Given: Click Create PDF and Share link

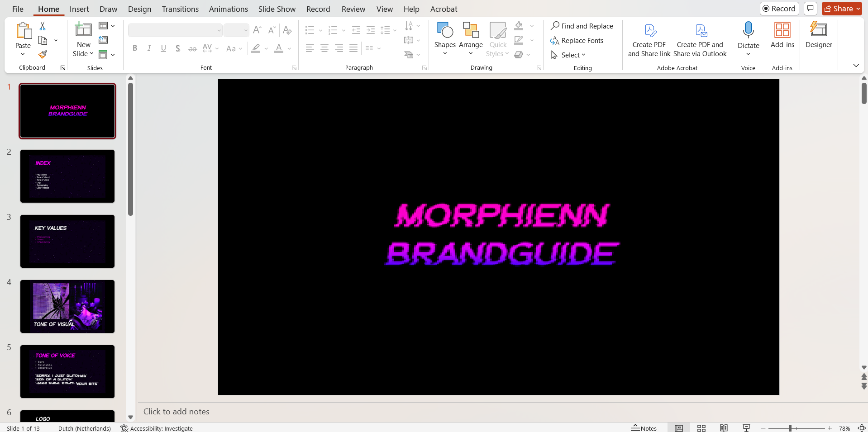Looking at the screenshot, I should tap(649, 40).
